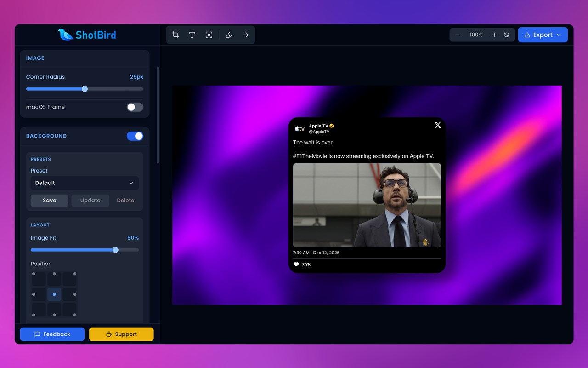Click the verified badge next to Apple TV

332,126
